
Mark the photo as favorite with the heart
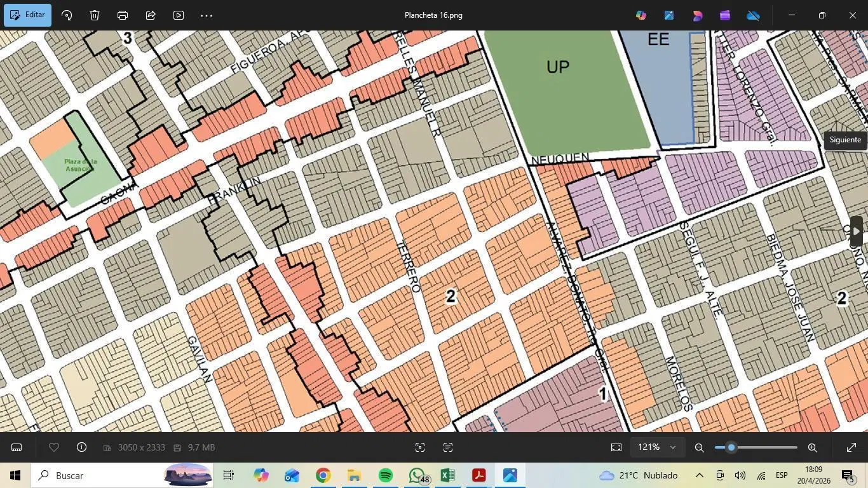click(54, 447)
